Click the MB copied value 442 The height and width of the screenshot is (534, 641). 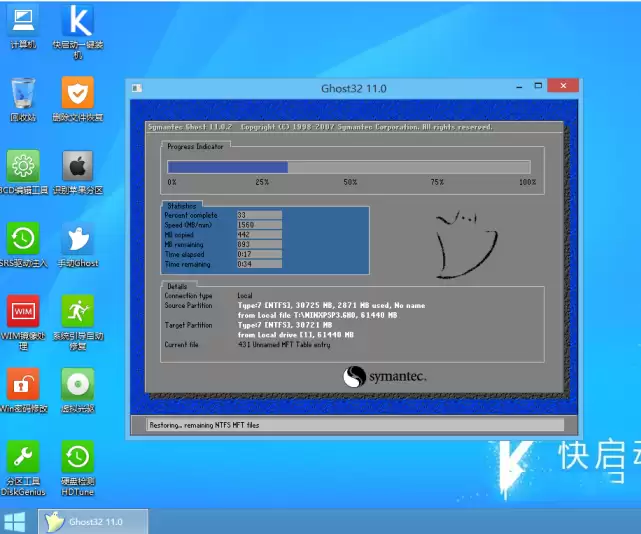click(259, 234)
